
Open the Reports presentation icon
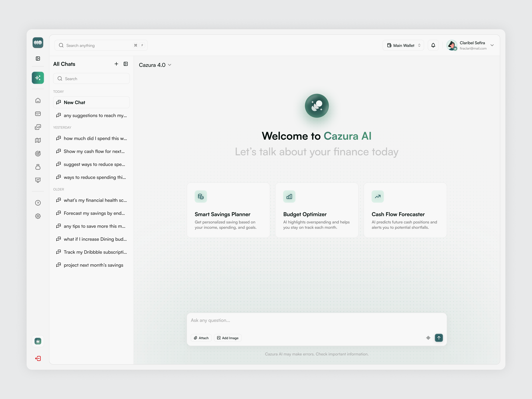click(38, 180)
